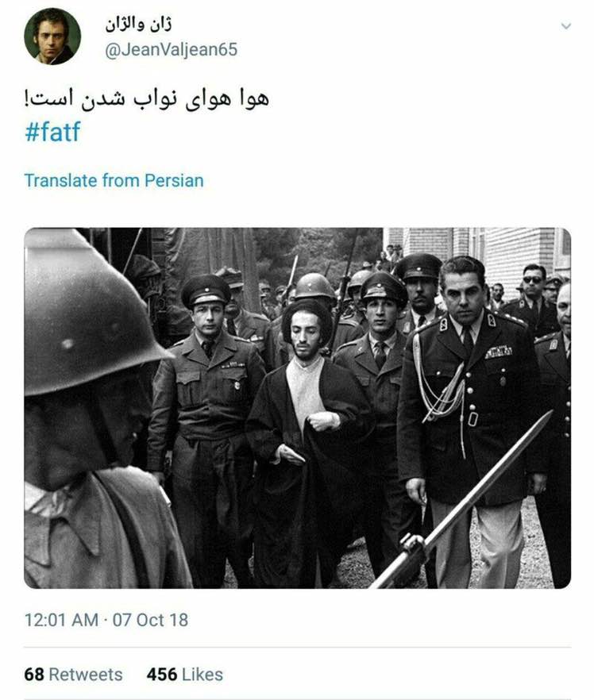Click the number 456 like count
Screen dimensions: 594x700
point(162,674)
